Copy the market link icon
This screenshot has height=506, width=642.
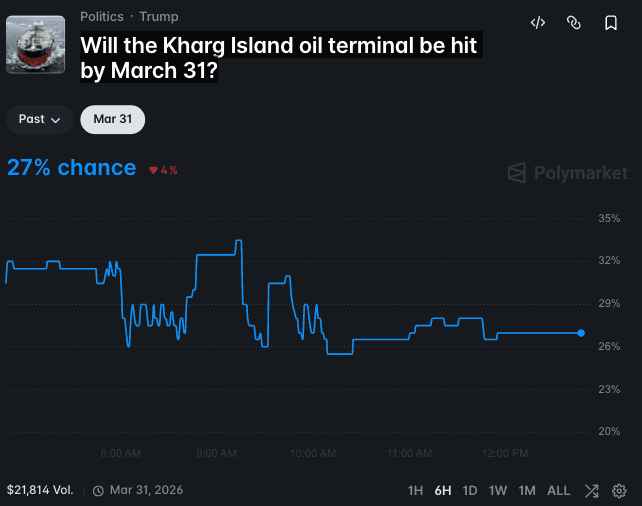click(574, 22)
